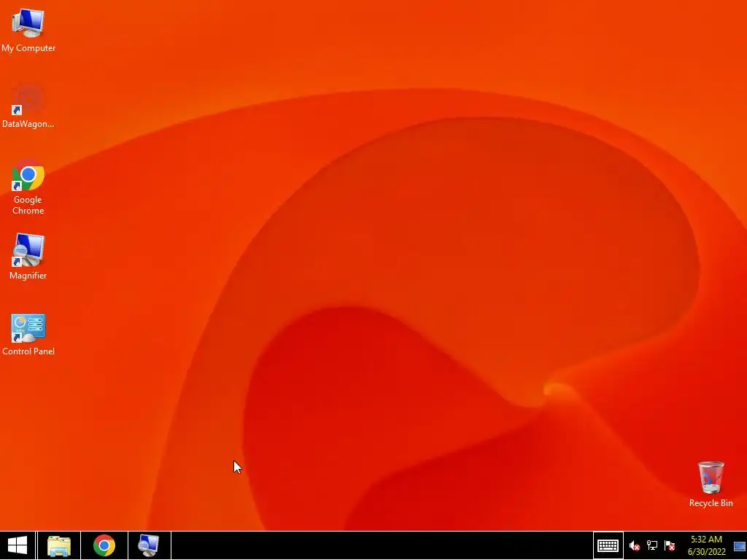Open the touch keyboard from the taskbar

pos(608,545)
